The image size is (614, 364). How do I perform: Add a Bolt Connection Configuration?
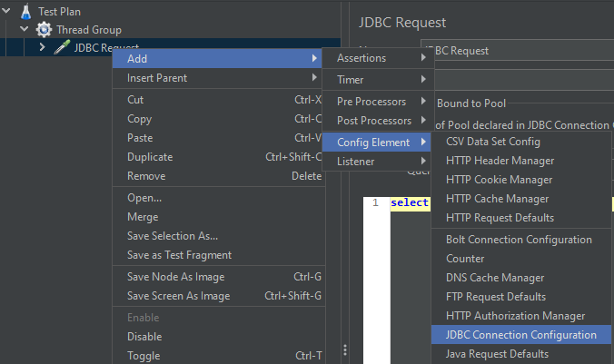[521, 240]
